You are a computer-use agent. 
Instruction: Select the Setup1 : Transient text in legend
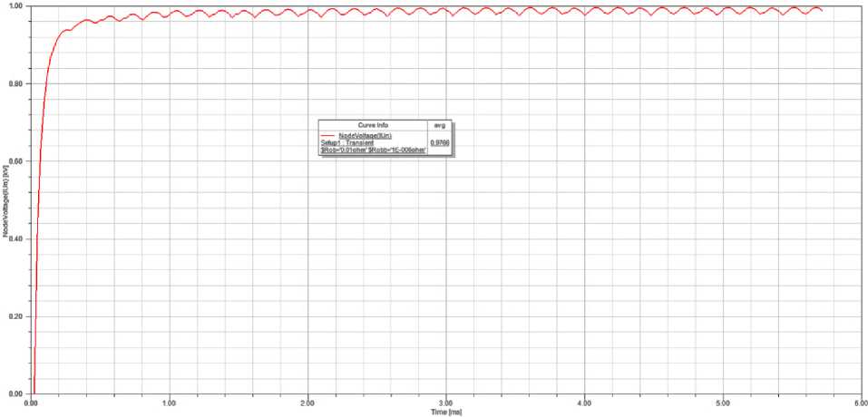[x=347, y=143]
